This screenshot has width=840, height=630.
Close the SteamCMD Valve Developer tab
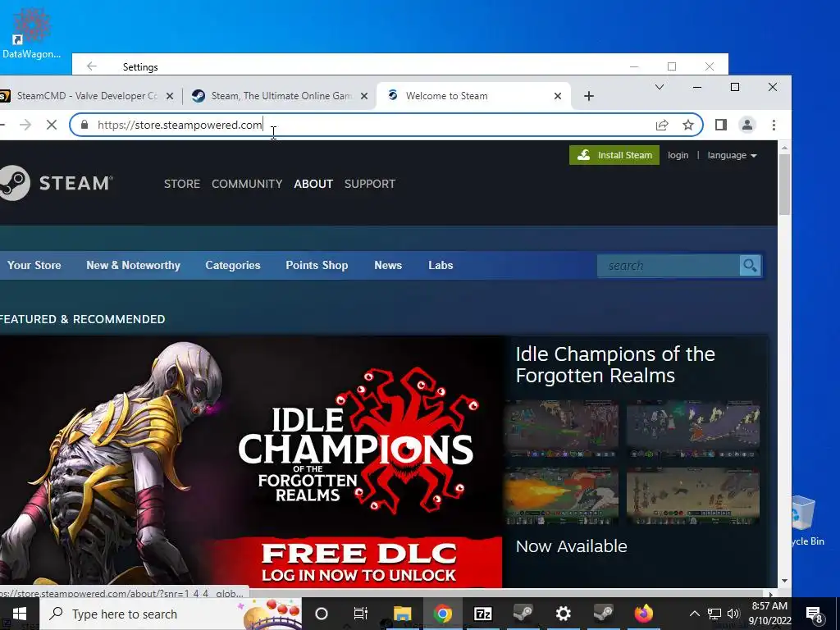point(169,96)
